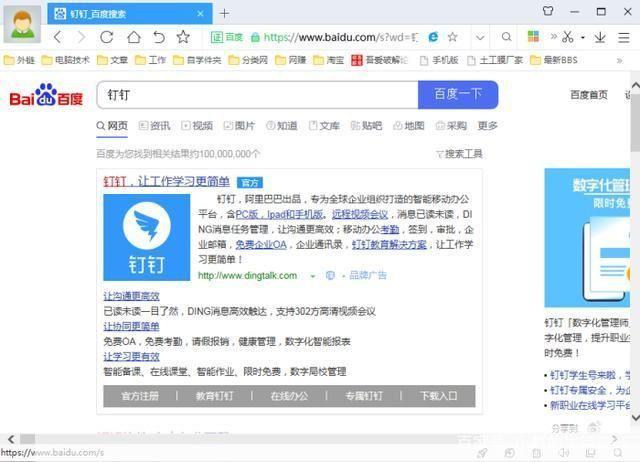Click the 钉钉 logo thumbnail image
Image resolution: width=640 pixels, height=462 pixels.
(147, 237)
